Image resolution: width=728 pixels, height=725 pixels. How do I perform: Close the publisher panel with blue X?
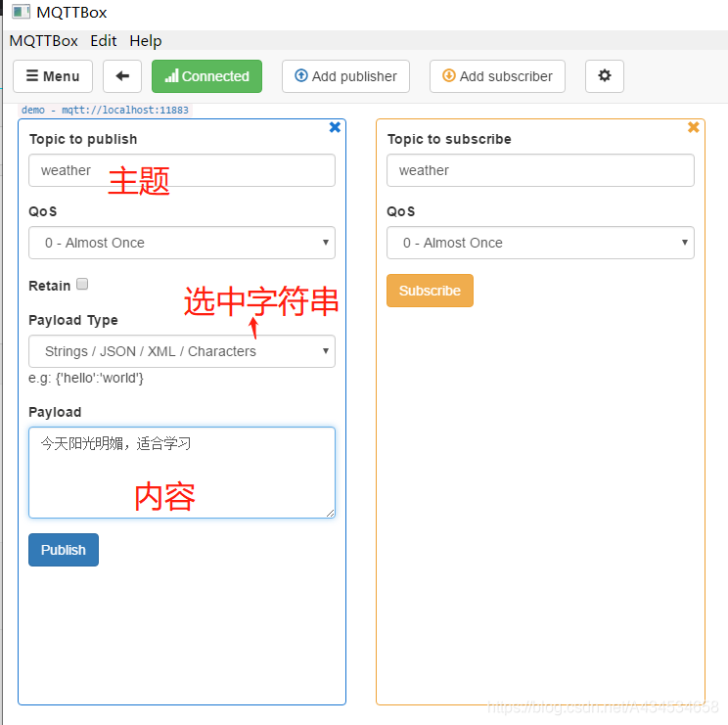click(335, 127)
